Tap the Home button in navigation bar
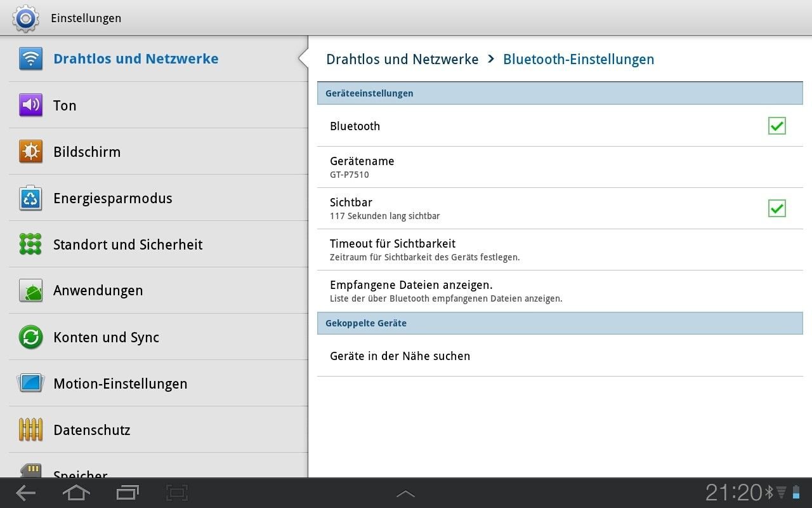812x508 pixels. pyautogui.click(x=76, y=493)
